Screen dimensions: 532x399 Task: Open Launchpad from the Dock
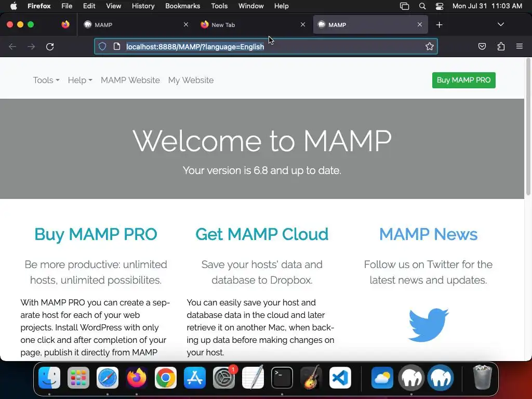(78, 378)
